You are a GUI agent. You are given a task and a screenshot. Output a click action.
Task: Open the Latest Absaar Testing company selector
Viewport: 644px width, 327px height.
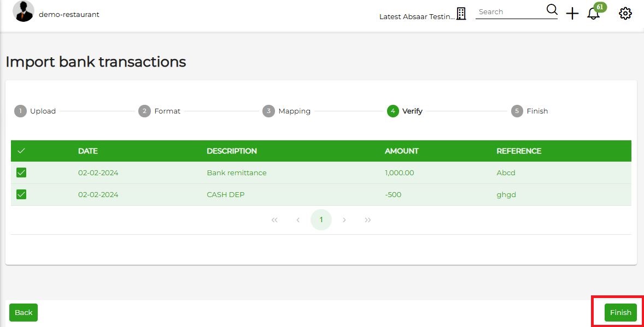pyautogui.click(x=417, y=17)
